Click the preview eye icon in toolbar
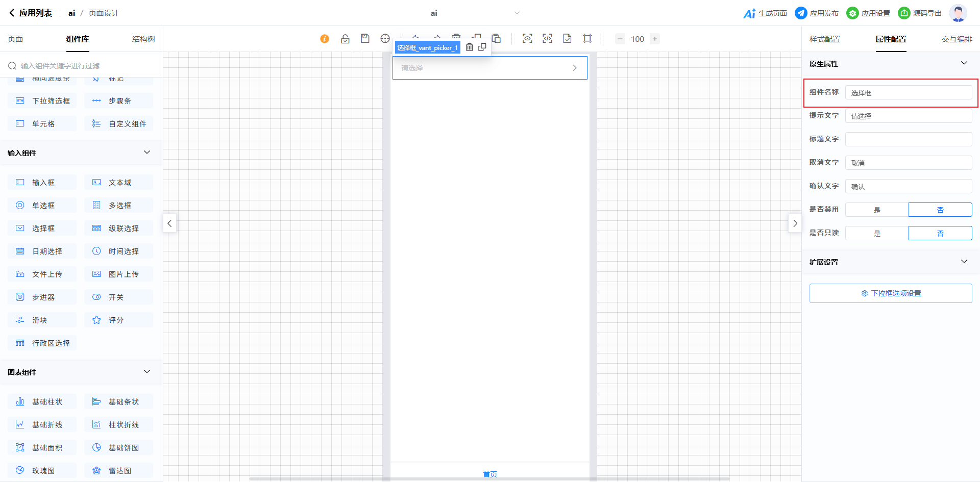Viewport: 980px width, 482px height. (x=527, y=39)
